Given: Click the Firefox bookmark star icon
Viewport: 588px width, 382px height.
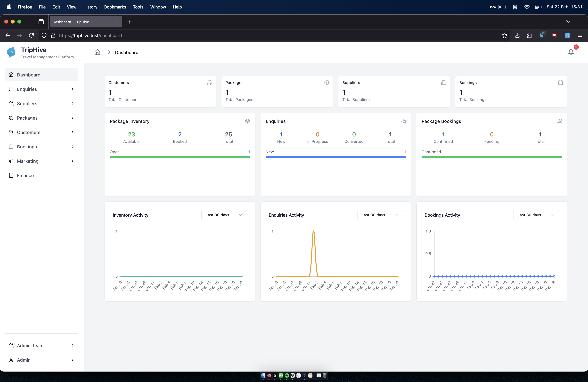Looking at the screenshot, I should 505,35.
